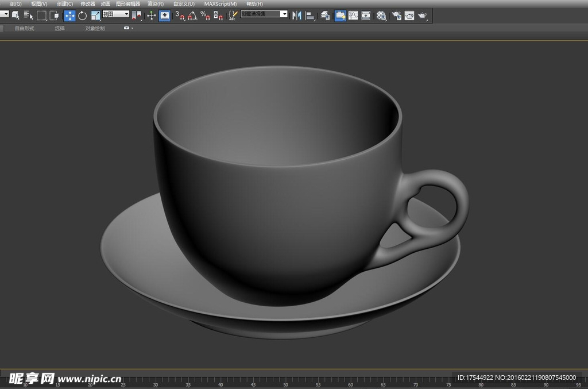This screenshot has width=588, height=389.
Task: Click frame 50 on the timeline
Action: (x=285, y=381)
